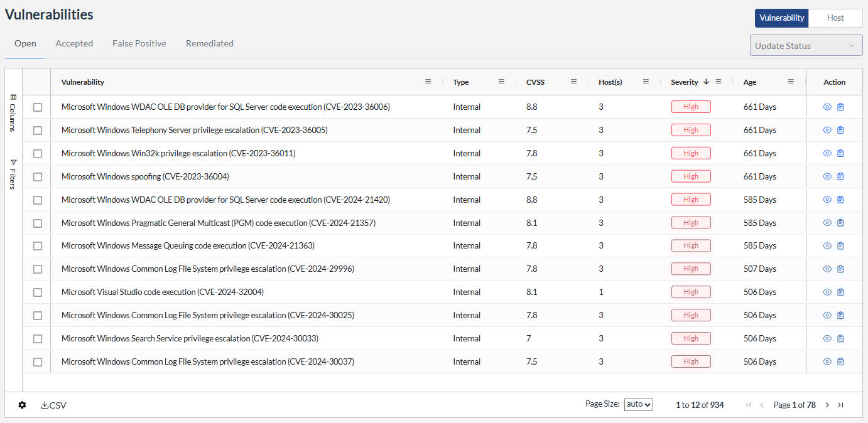Jump to last page arrow
The height and width of the screenshot is (423, 868).
pyautogui.click(x=841, y=405)
